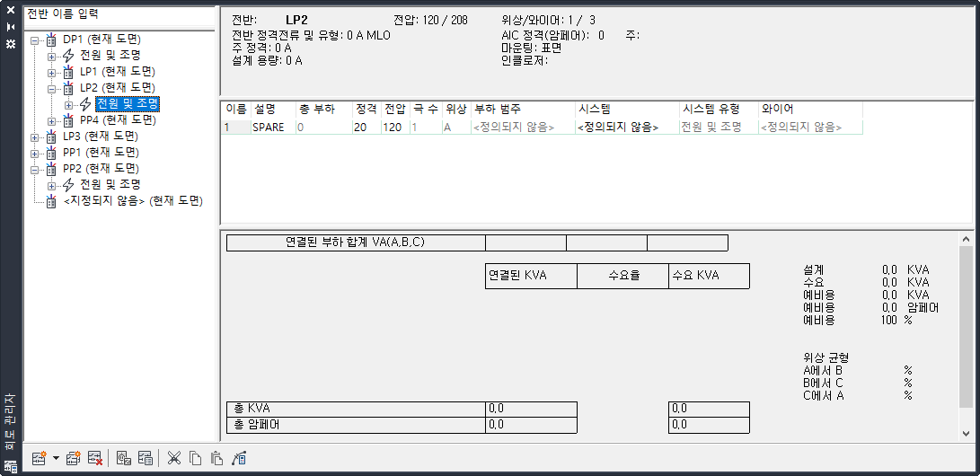Click the 극 수 column header
980x476 pixels.
[426, 110]
